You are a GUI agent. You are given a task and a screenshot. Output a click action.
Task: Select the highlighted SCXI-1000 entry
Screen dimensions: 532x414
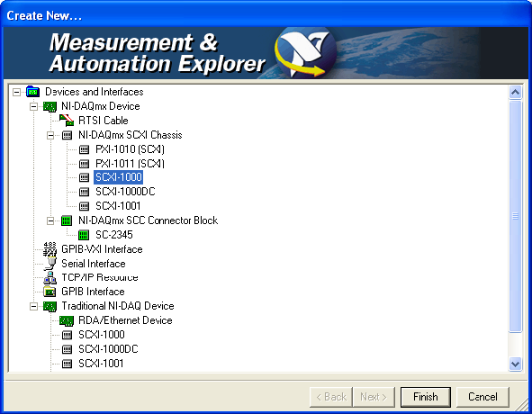[x=119, y=177]
